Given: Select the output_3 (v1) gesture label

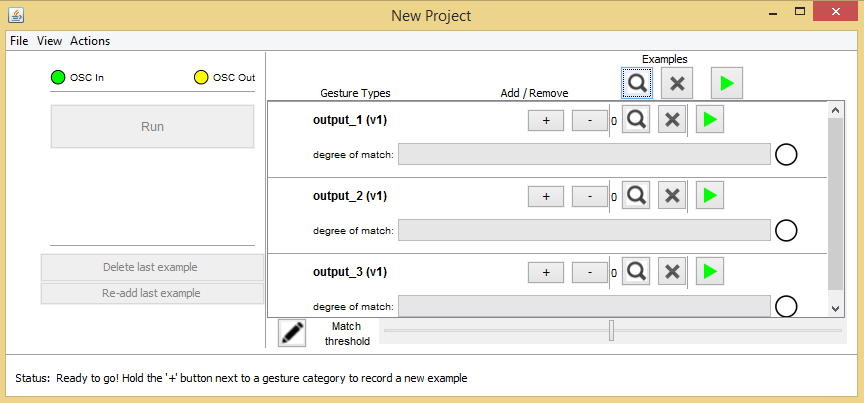Looking at the screenshot, I should click(350, 272).
